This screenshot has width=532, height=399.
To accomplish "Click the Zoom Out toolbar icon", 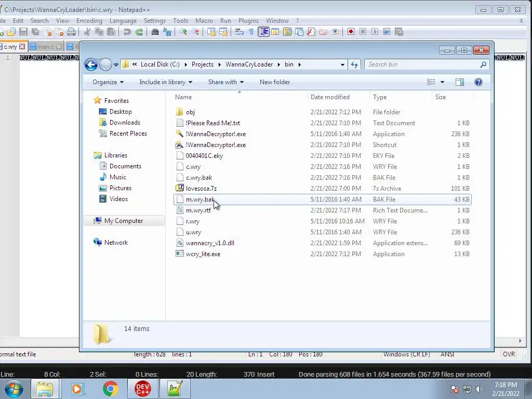I will [x=195, y=32].
